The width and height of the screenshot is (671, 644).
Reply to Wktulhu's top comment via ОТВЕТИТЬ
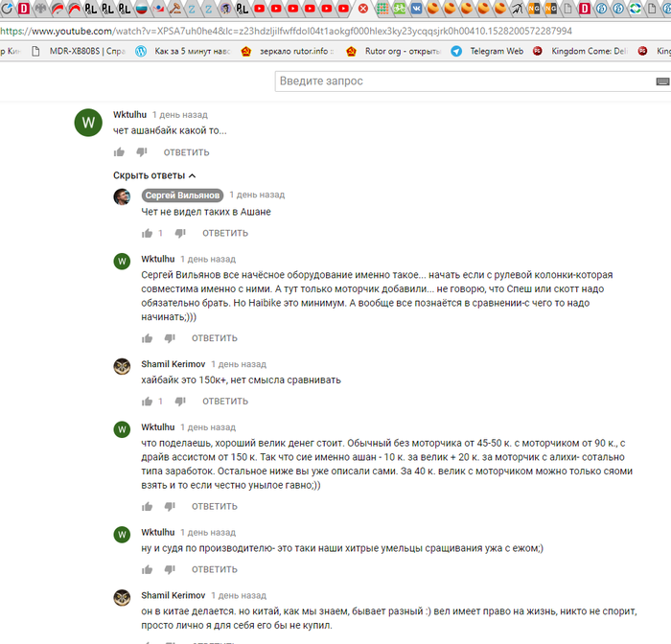click(x=187, y=152)
